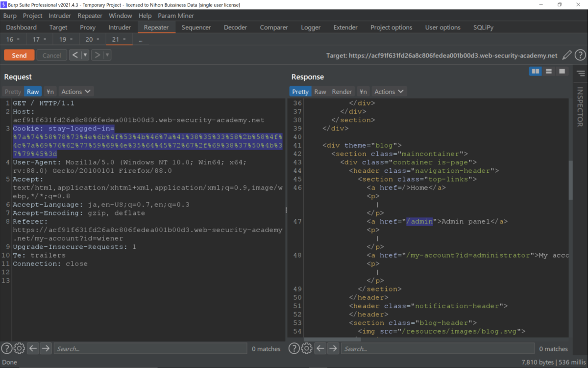Go back with the previous-request arrow
588x368 pixels.
(x=75, y=55)
